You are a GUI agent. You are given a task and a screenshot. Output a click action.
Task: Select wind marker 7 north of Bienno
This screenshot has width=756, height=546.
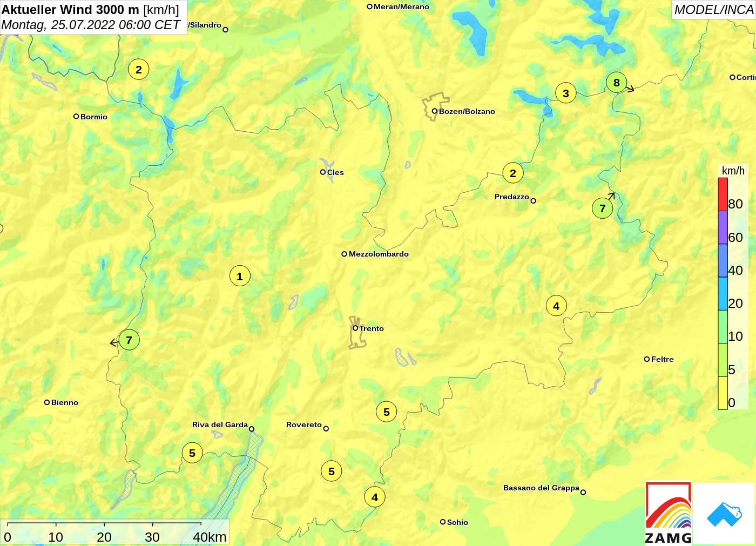tap(129, 340)
